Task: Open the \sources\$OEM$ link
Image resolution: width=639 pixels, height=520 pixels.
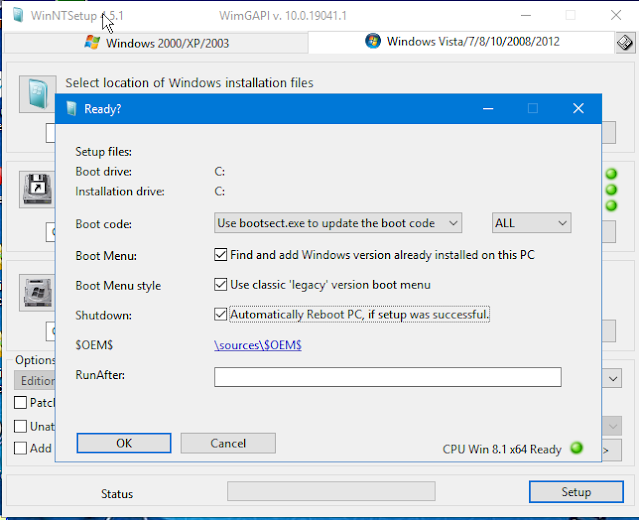Action: [258, 345]
